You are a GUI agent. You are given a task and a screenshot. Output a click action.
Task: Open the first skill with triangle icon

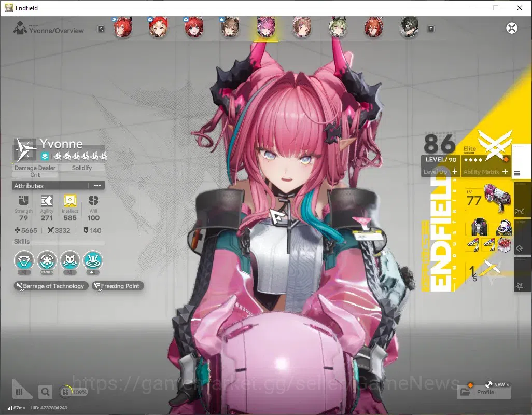(24, 260)
